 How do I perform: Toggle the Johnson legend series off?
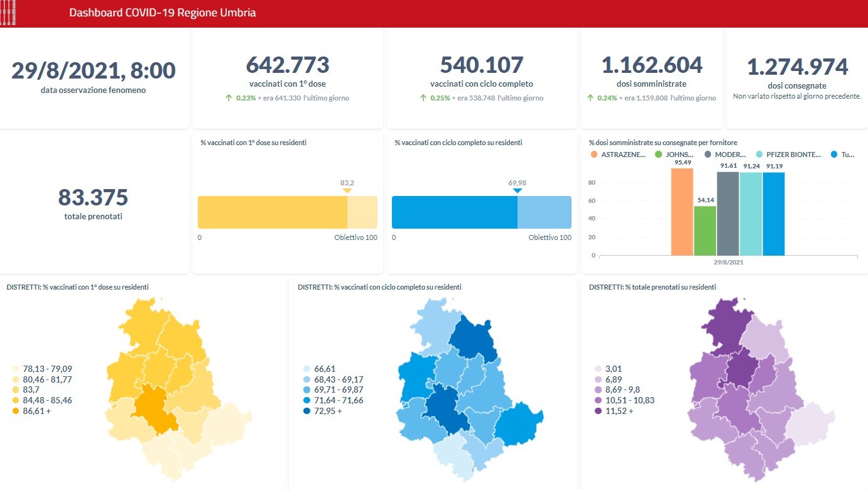click(x=658, y=155)
